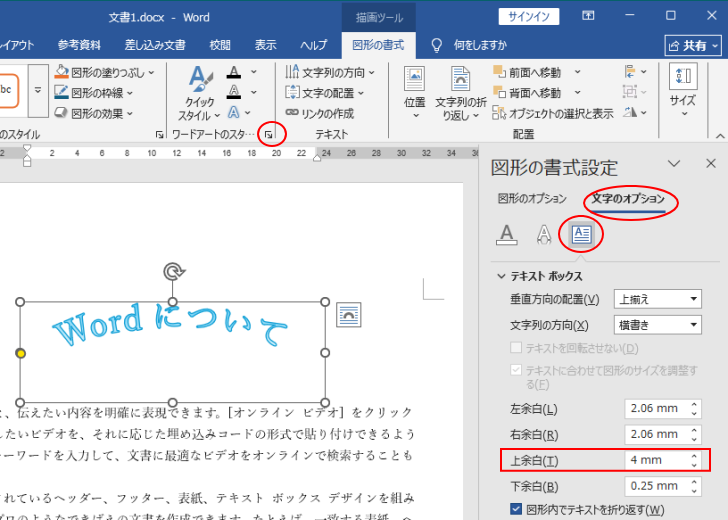Screen dimensions: 728x520
Task: Open the WordArt styles dialog launcher
Action: coord(268,135)
